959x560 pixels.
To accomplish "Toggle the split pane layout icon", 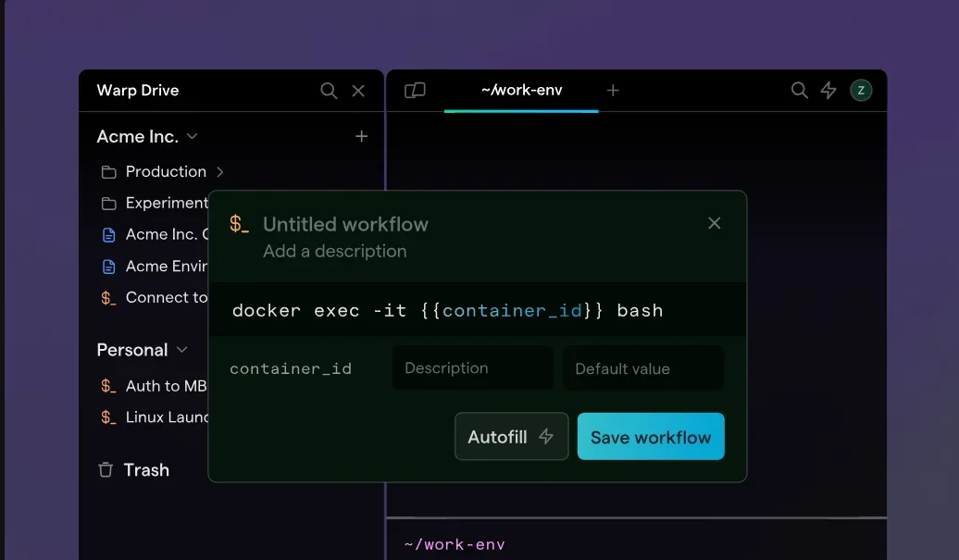I will (x=415, y=91).
